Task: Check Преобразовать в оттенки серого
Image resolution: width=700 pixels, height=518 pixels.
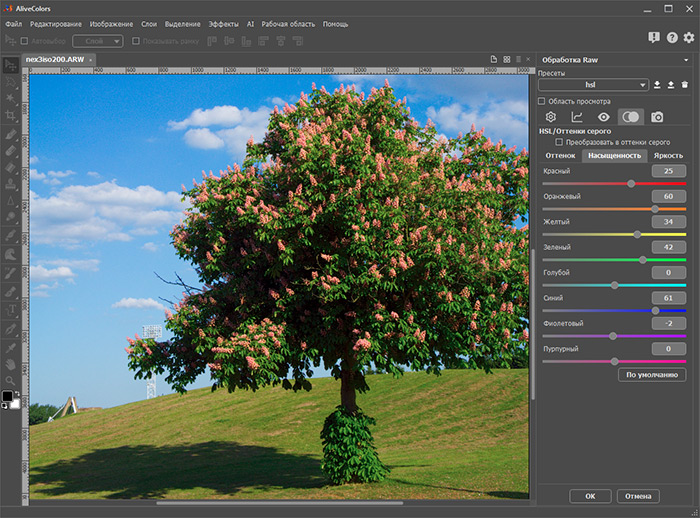Action: pos(558,142)
